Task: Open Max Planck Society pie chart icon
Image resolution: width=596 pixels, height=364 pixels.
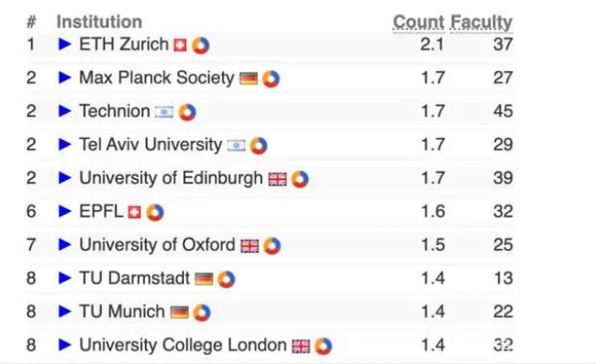Action: click(x=271, y=79)
